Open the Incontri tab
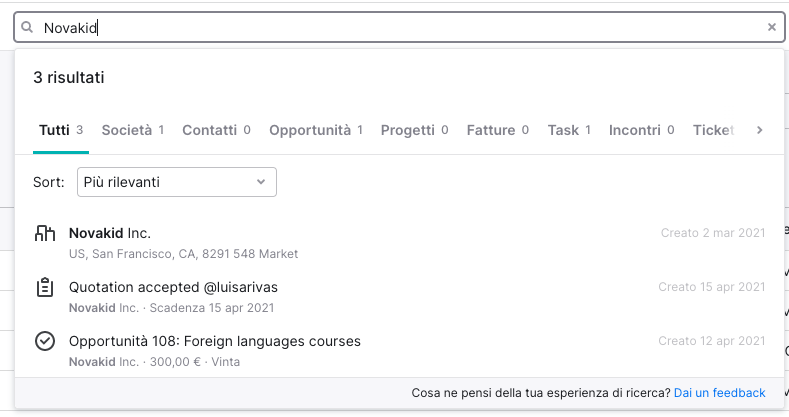789x417 pixels. click(642, 130)
